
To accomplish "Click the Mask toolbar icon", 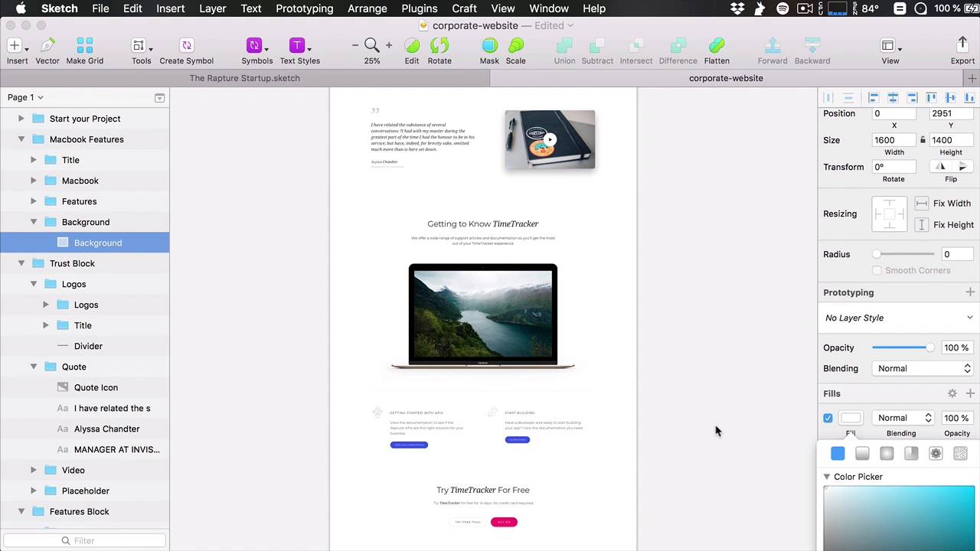I will [489, 45].
